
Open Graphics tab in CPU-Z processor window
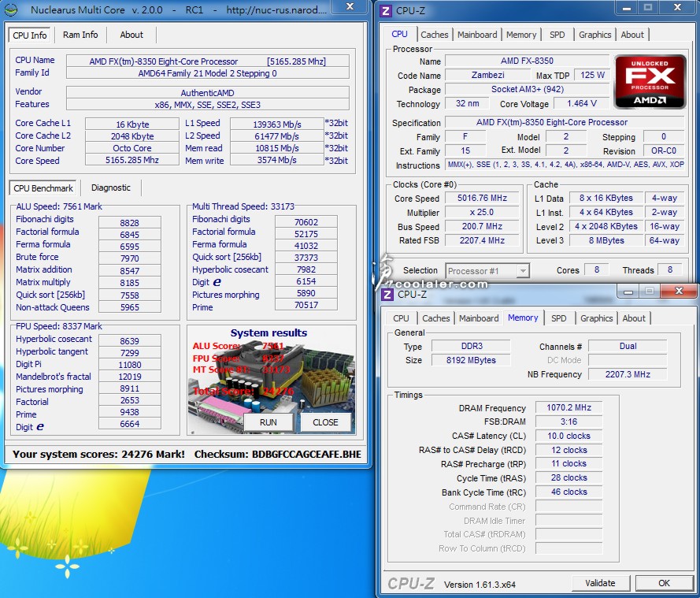point(595,35)
